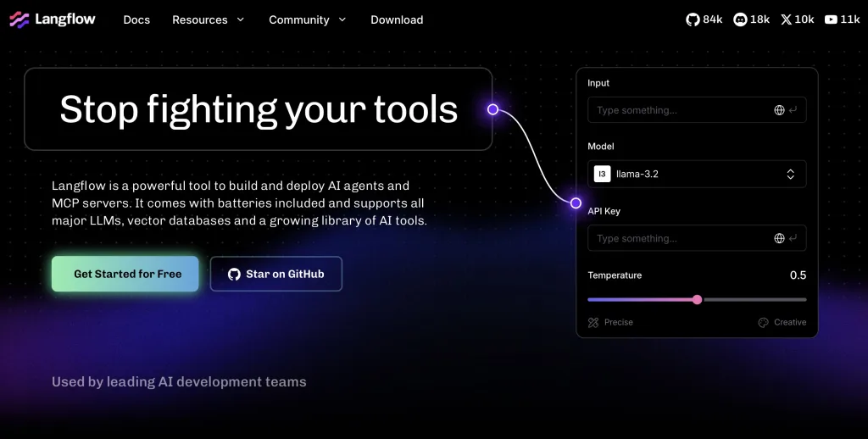Click Get Started for Free button
Screen dimensions: 868x439
point(125,274)
